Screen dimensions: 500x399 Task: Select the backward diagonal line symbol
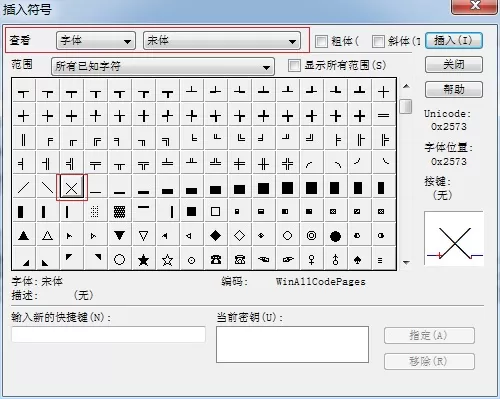(x=48, y=188)
